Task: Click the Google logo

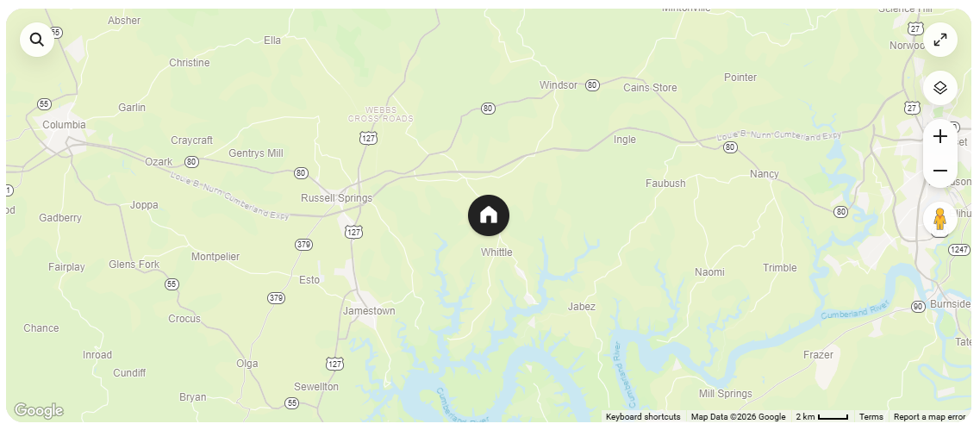Action: 39,411
